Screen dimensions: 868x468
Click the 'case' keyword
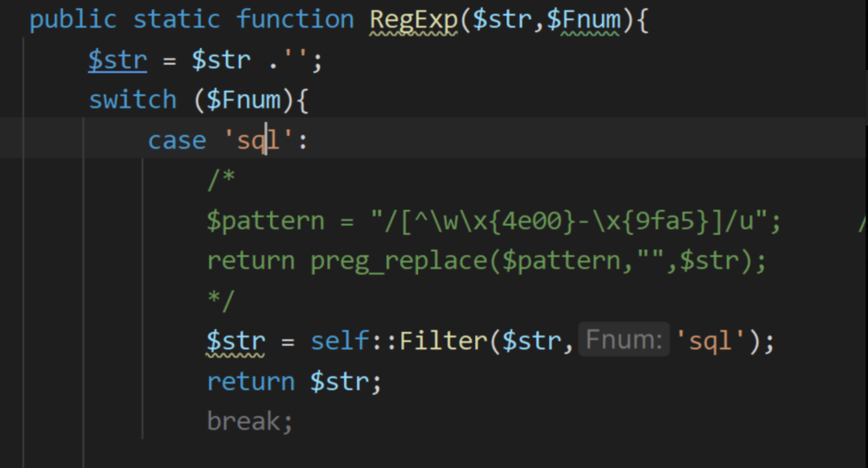[x=177, y=141]
